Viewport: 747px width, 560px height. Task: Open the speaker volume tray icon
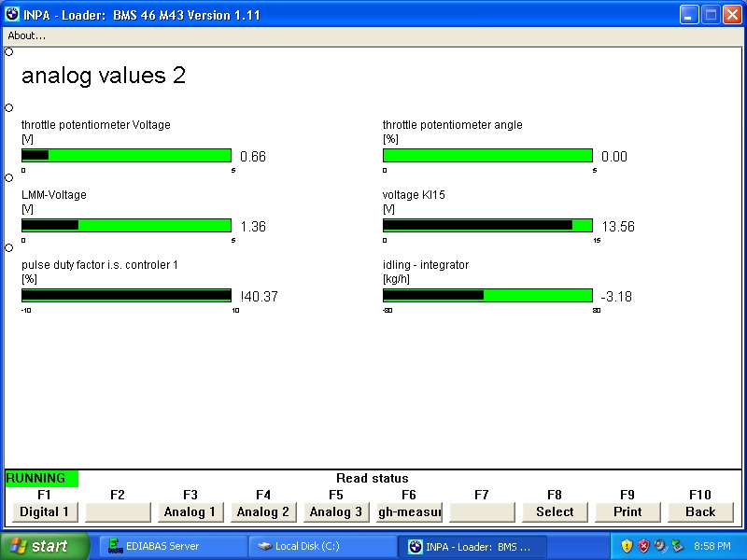click(x=659, y=546)
